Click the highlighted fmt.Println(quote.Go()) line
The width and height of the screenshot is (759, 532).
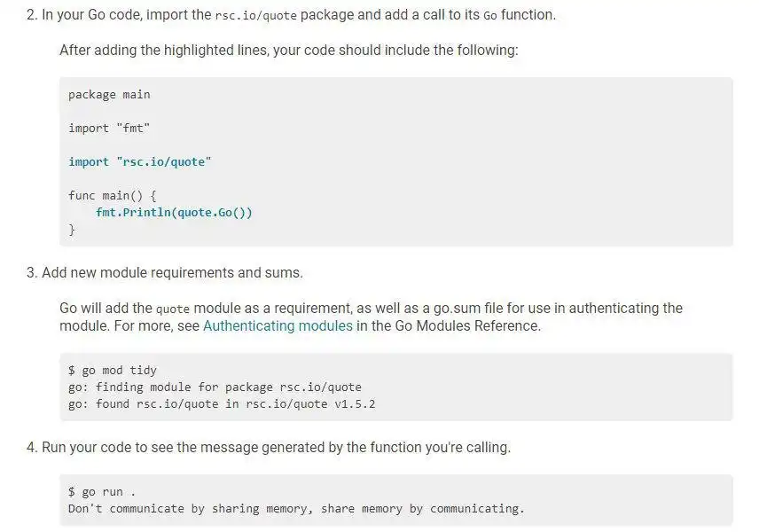[x=174, y=212]
